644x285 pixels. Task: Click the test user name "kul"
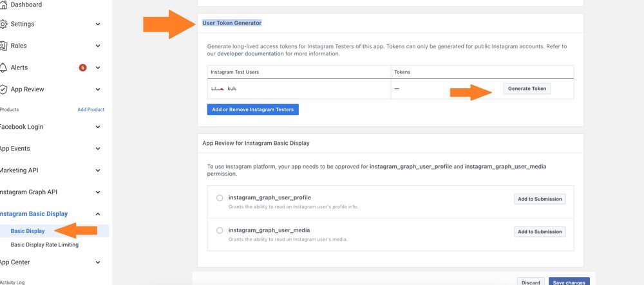(232, 89)
